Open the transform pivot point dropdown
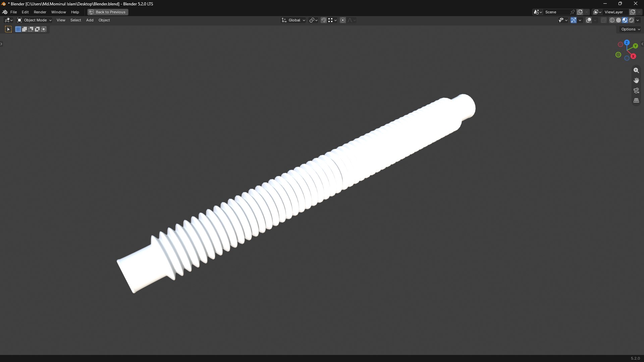 tap(314, 20)
